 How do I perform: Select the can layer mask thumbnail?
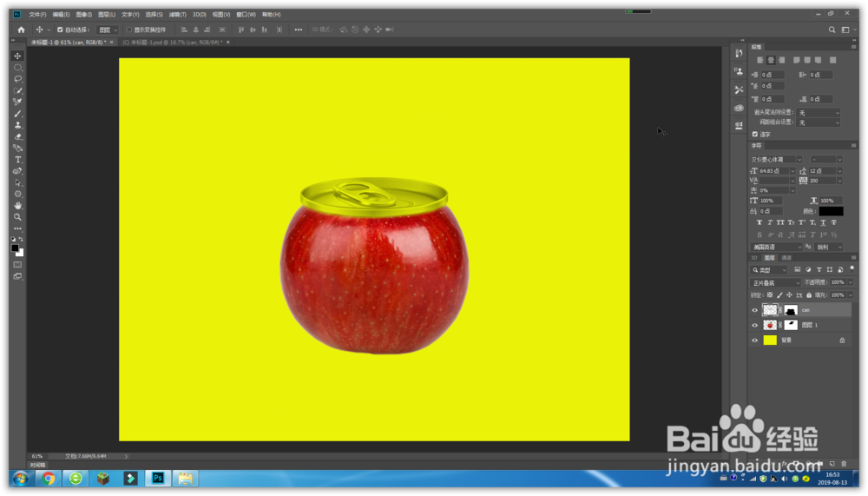791,310
